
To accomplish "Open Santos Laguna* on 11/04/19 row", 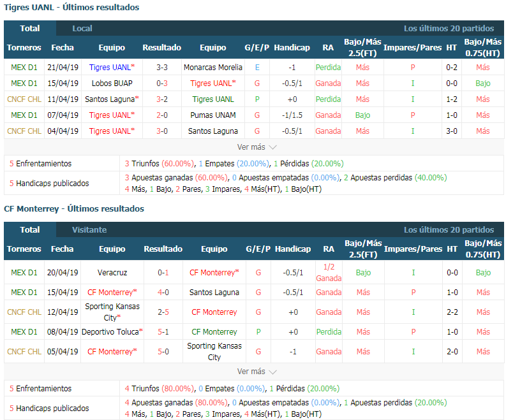I will coord(112,99).
